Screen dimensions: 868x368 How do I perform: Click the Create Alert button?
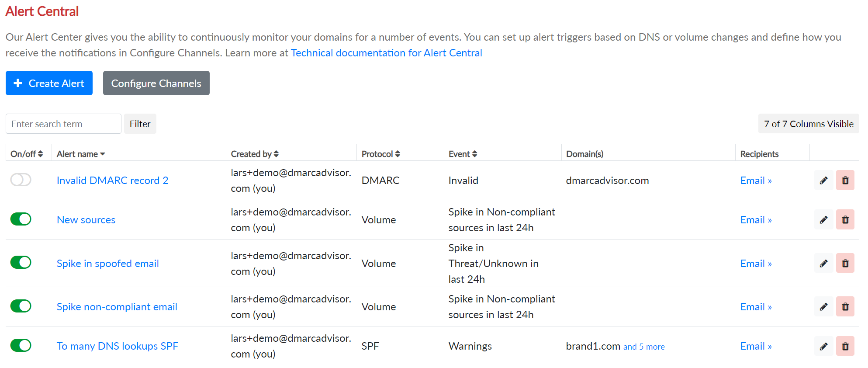click(x=49, y=83)
